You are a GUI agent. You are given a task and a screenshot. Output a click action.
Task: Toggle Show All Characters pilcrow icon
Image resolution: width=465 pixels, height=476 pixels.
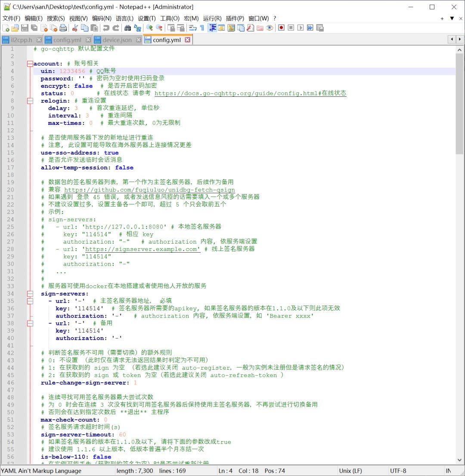coord(202,28)
